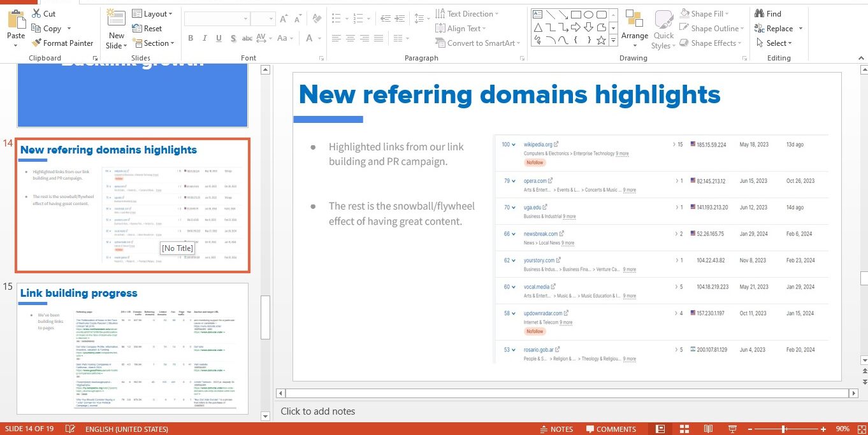Click the zoom in plus button
The height and width of the screenshot is (435, 868).
823,429
